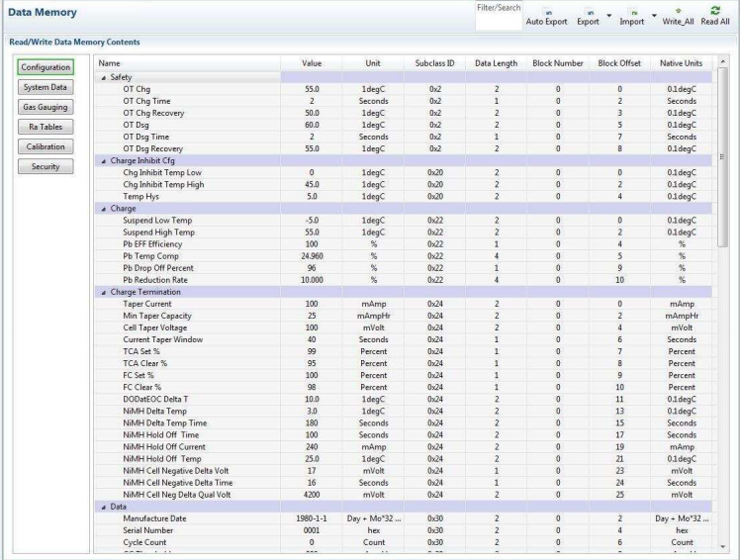
Task: Click the Native Units column header
Action: pos(681,63)
